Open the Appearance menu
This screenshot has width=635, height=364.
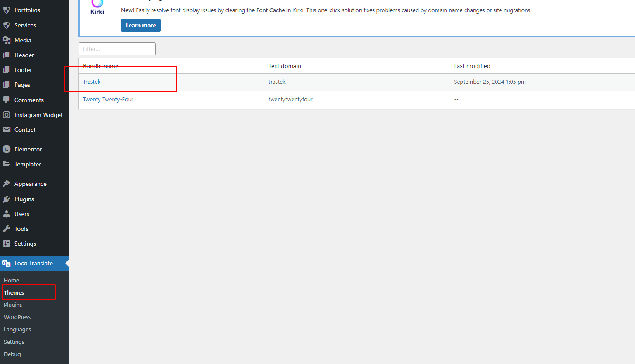pyautogui.click(x=31, y=184)
